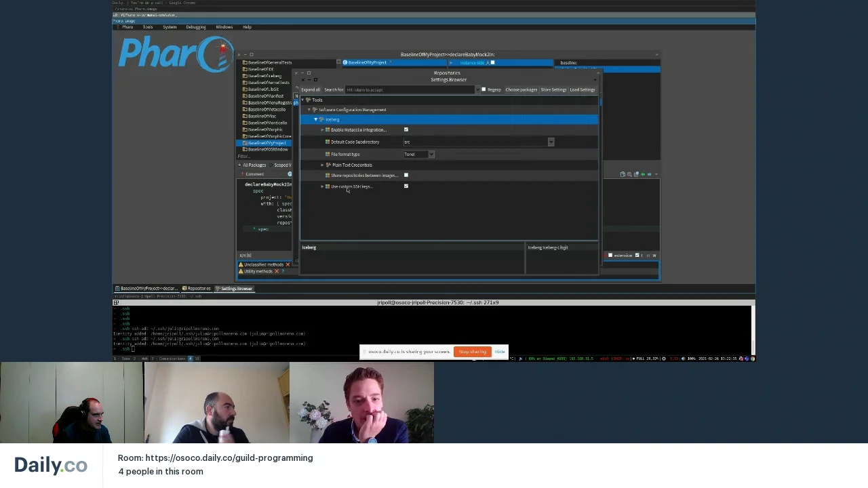Open the Tools menu
The height and width of the screenshot is (488, 868).
coord(148,27)
